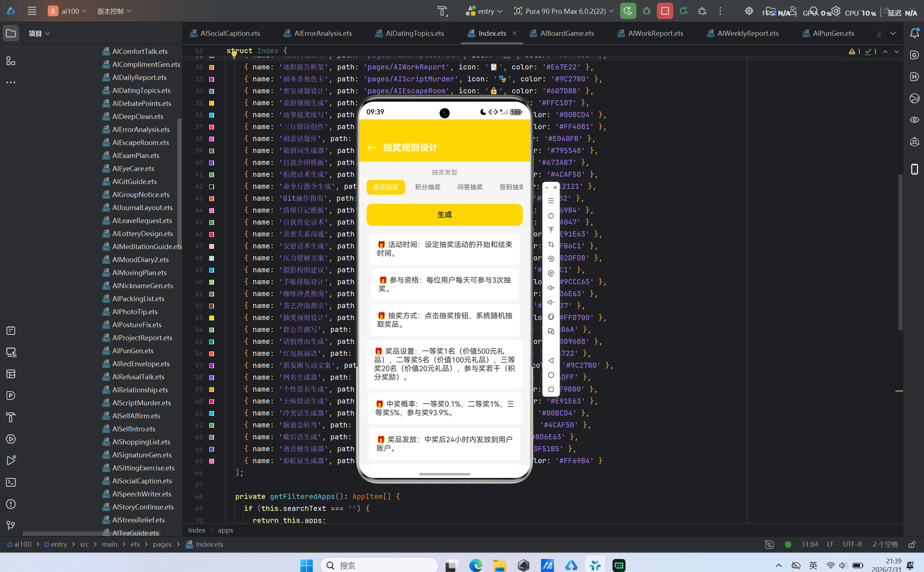Click the emulator power button icon
This screenshot has width=924, height=572.
[551, 215]
